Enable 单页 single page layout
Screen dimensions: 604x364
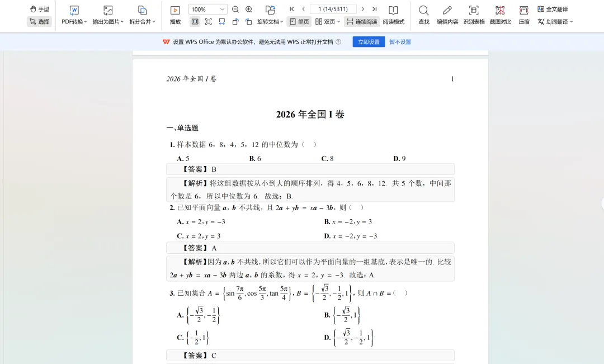tap(299, 22)
